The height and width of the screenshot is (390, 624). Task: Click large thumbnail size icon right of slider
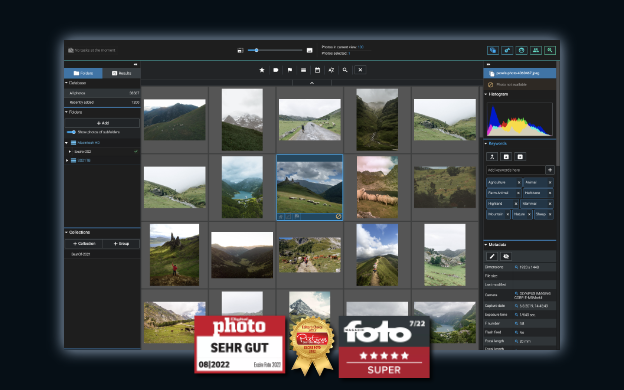tap(310, 50)
